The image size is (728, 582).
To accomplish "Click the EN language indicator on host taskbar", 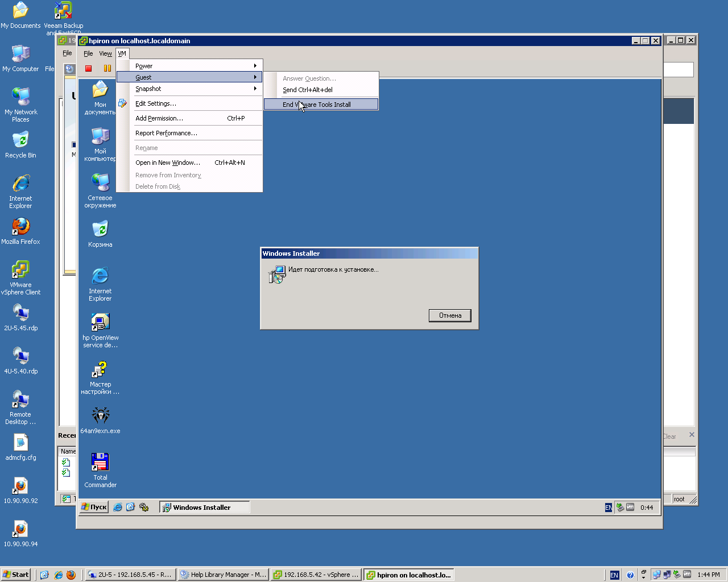I will (x=614, y=575).
